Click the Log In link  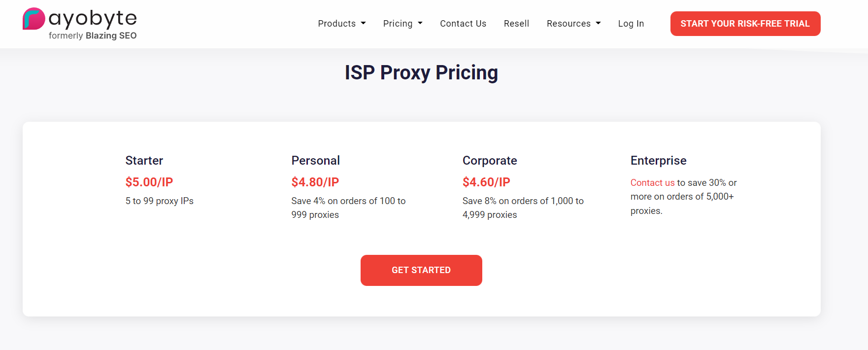[631, 24]
